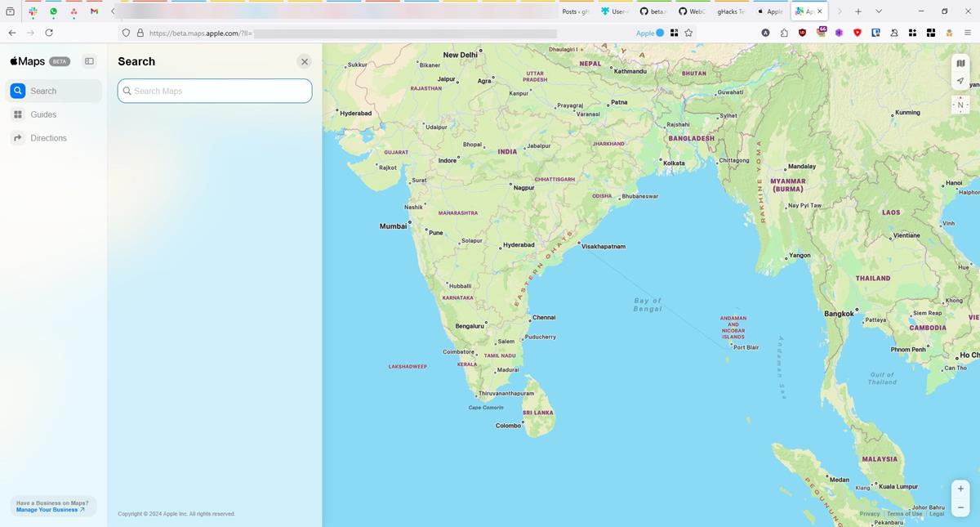Open the pinned Gmail tab
This screenshot has height=527, width=980.
click(95, 11)
